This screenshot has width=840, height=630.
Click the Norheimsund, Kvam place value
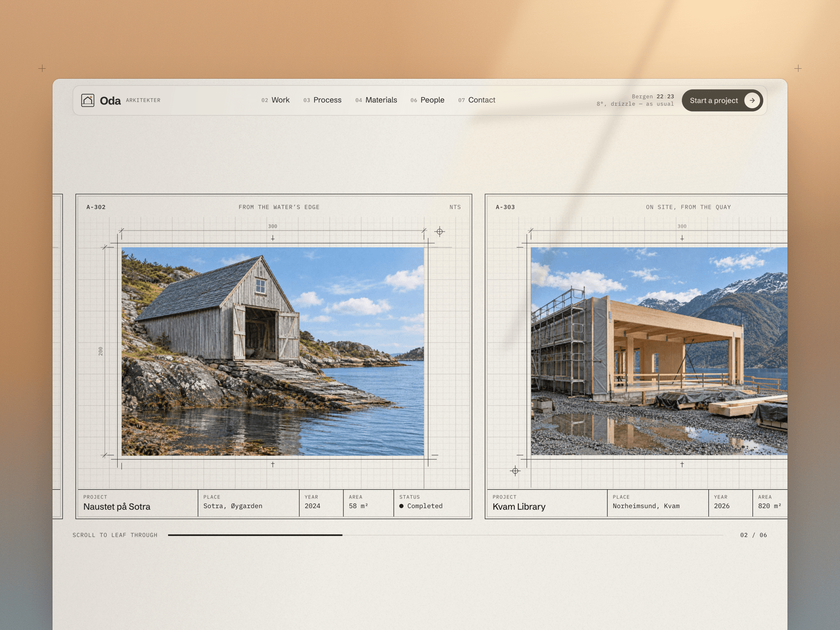click(x=646, y=506)
